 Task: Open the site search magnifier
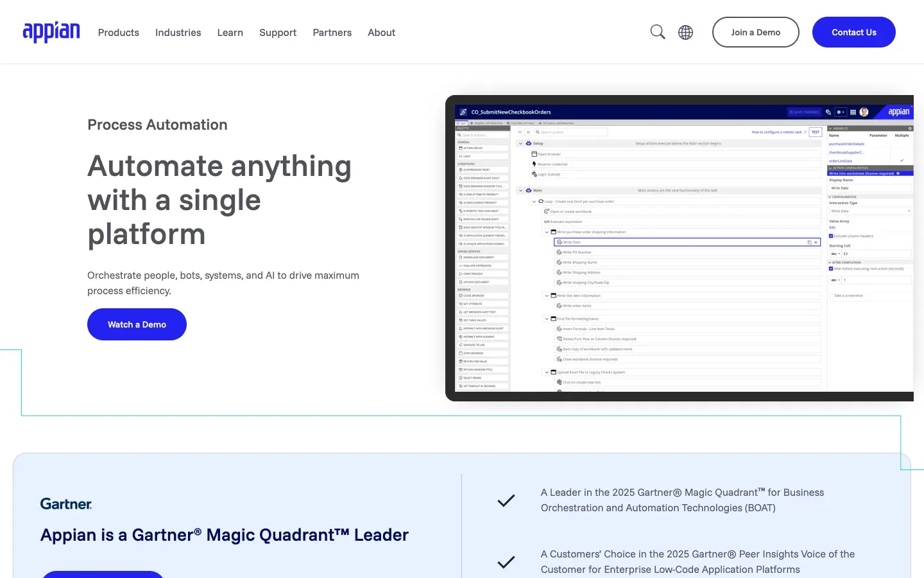click(x=658, y=32)
